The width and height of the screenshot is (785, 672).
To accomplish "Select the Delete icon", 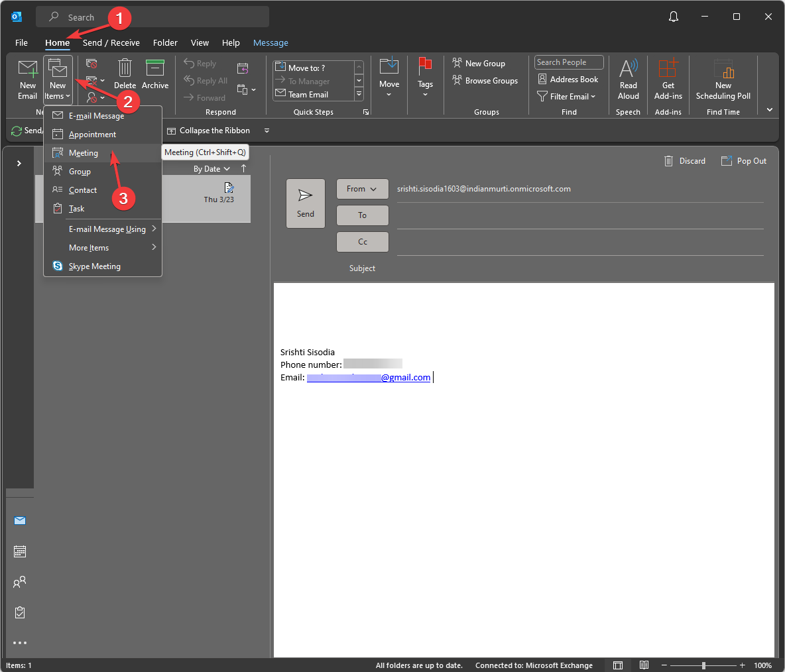I will click(x=125, y=74).
